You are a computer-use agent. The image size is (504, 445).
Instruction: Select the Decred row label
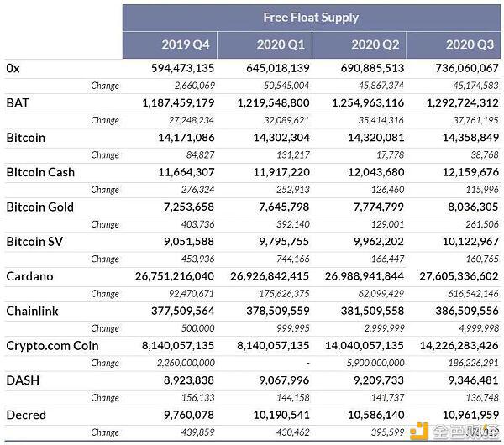click(28, 416)
